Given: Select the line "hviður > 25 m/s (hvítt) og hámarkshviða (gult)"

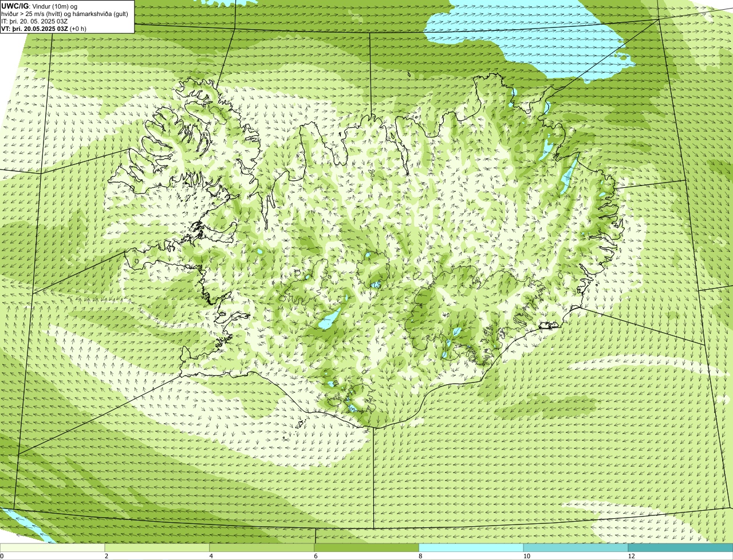Looking at the screenshot, I should [x=65, y=14].
